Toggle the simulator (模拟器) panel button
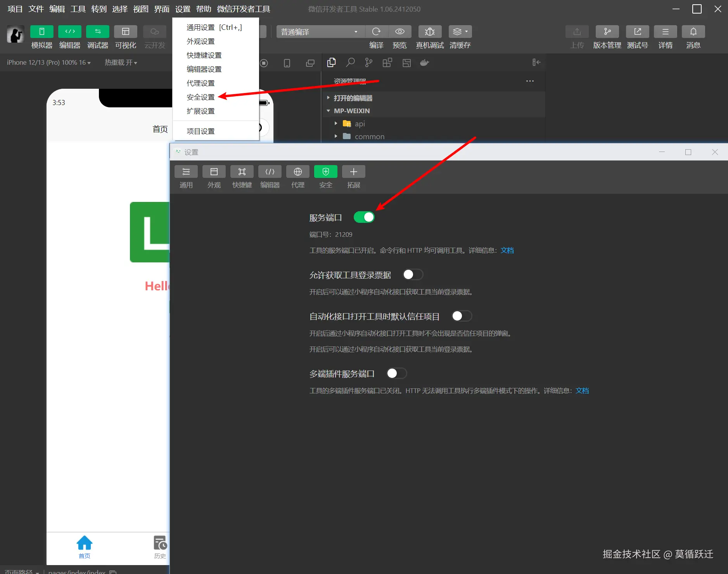This screenshot has height=574, width=728. (42, 32)
